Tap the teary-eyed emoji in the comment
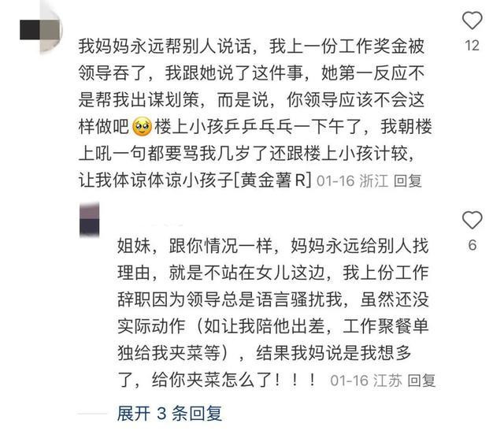Screen dimensions: 504x442 (x=142, y=126)
